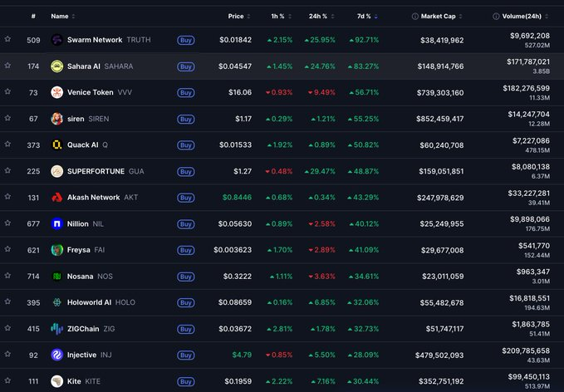
Task: Click the Quack AI logo
Action: click(x=56, y=145)
